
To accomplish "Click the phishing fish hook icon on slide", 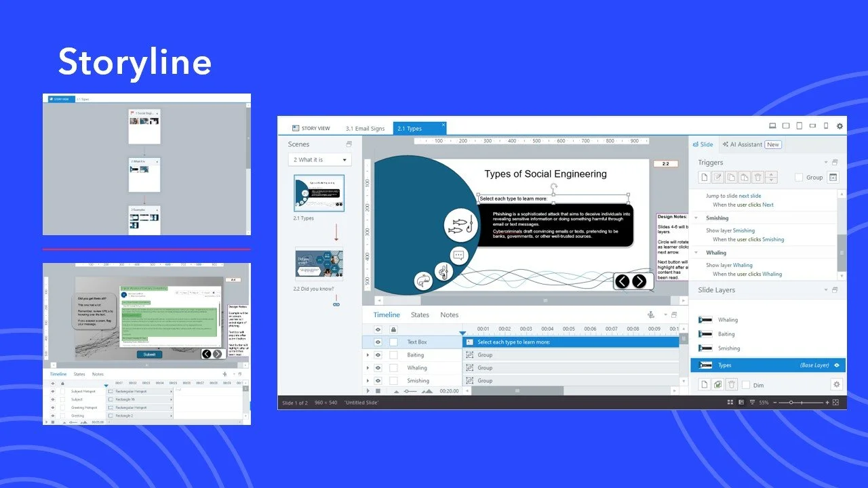I will click(x=461, y=225).
